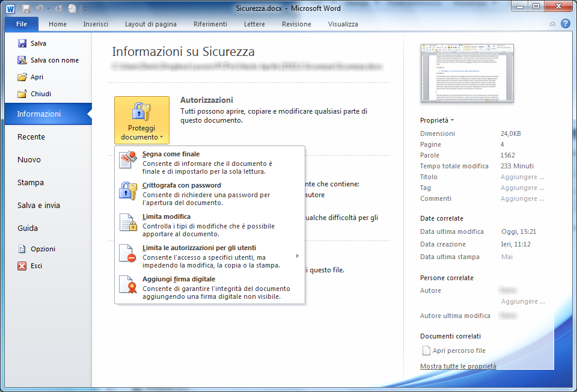The height and width of the screenshot is (392, 577).
Task: Click the Crittografa con password lock-key icon
Action: (128, 191)
